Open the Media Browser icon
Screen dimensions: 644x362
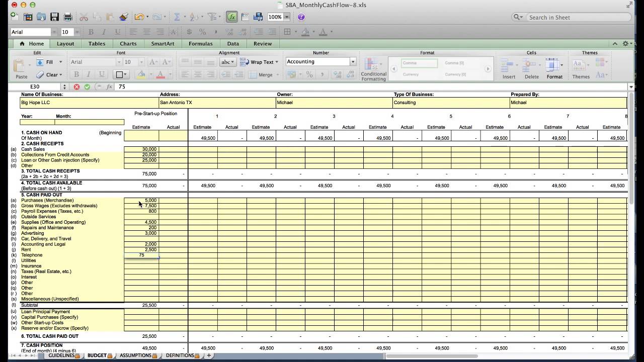(258, 17)
